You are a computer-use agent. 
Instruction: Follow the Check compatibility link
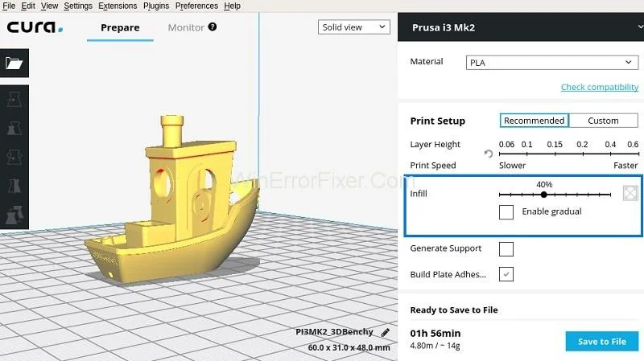600,87
